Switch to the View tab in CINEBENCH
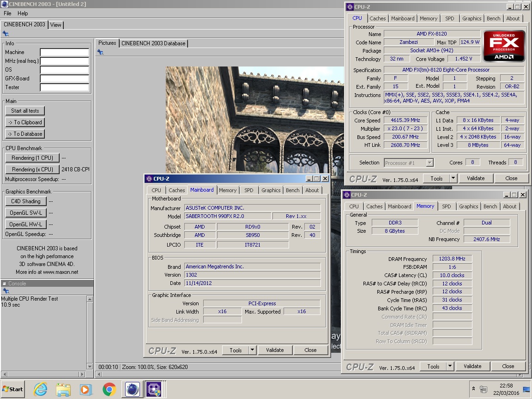 click(55, 25)
